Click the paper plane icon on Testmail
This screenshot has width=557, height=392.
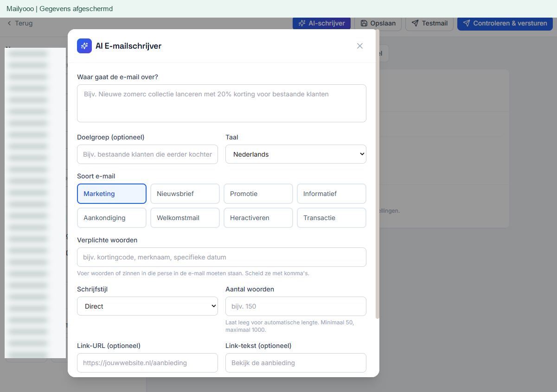pyautogui.click(x=415, y=23)
